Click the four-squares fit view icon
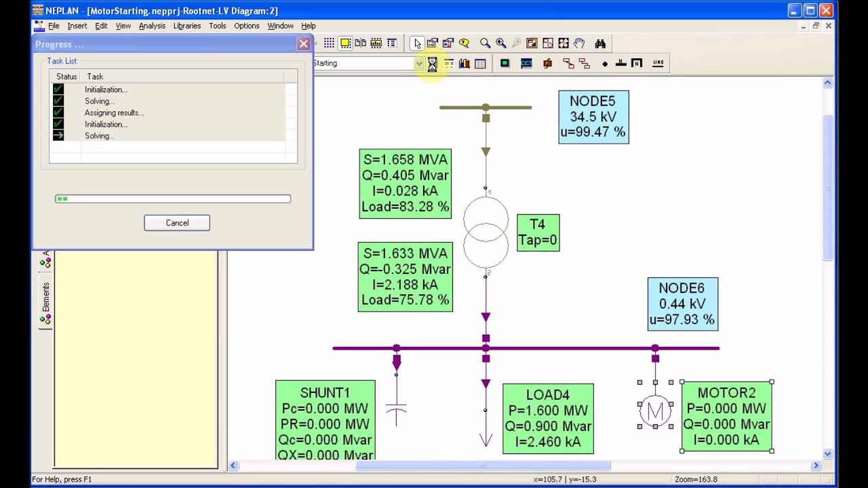The image size is (868, 488). [564, 43]
